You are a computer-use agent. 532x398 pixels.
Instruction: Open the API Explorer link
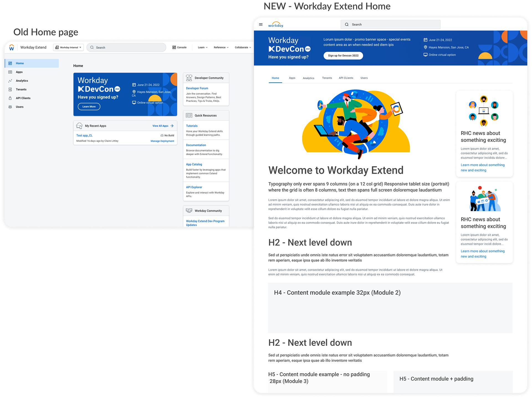click(194, 187)
